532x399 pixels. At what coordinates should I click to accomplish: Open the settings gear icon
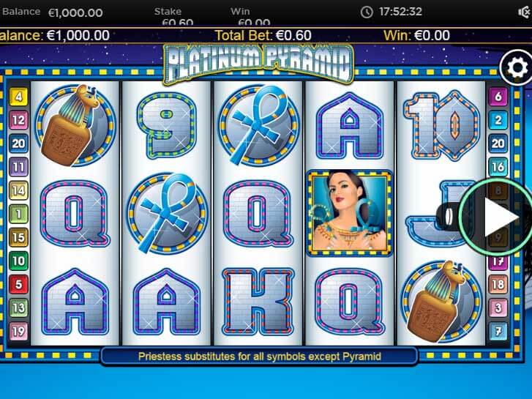[517, 68]
